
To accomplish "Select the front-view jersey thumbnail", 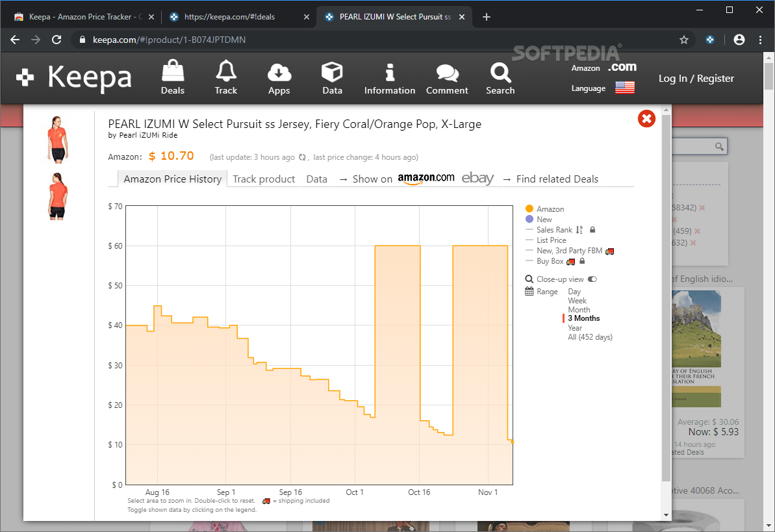I will tap(57, 140).
